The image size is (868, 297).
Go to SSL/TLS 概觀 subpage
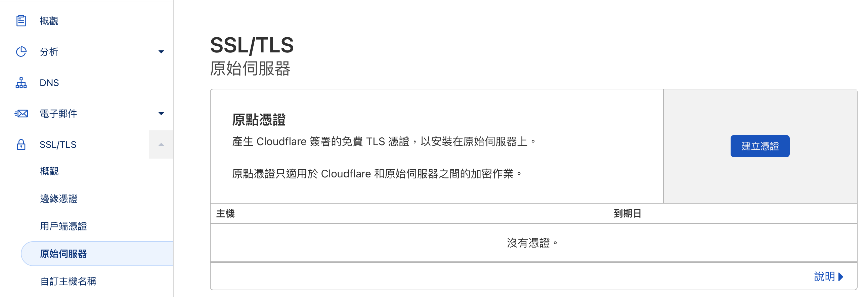pos(49,171)
